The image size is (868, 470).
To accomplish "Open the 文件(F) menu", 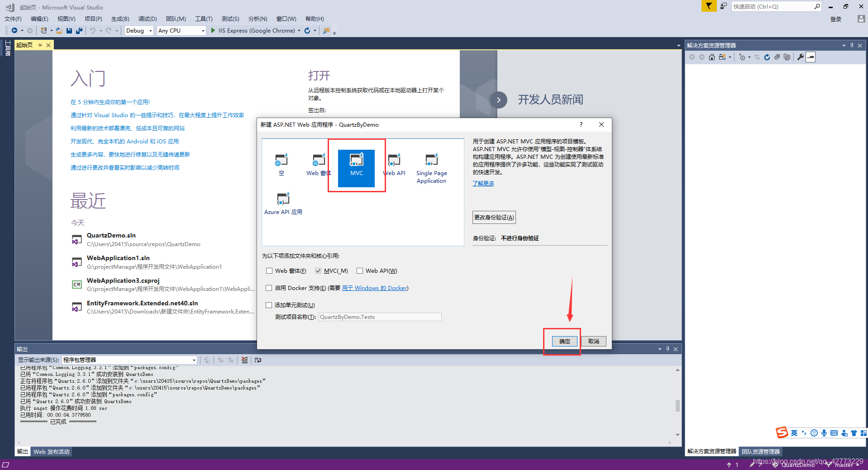I will [x=13, y=19].
